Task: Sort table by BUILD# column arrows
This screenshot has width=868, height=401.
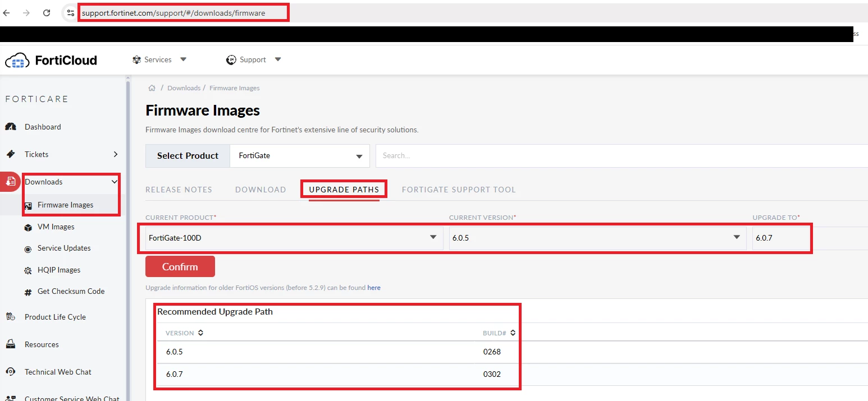Action: click(513, 333)
